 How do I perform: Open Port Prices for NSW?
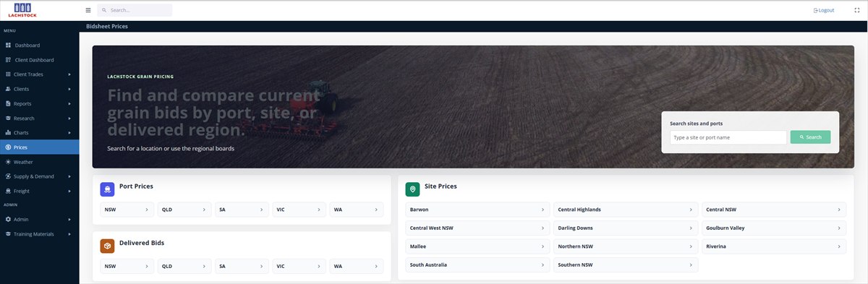pyautogui.click(x=127, y=210)
